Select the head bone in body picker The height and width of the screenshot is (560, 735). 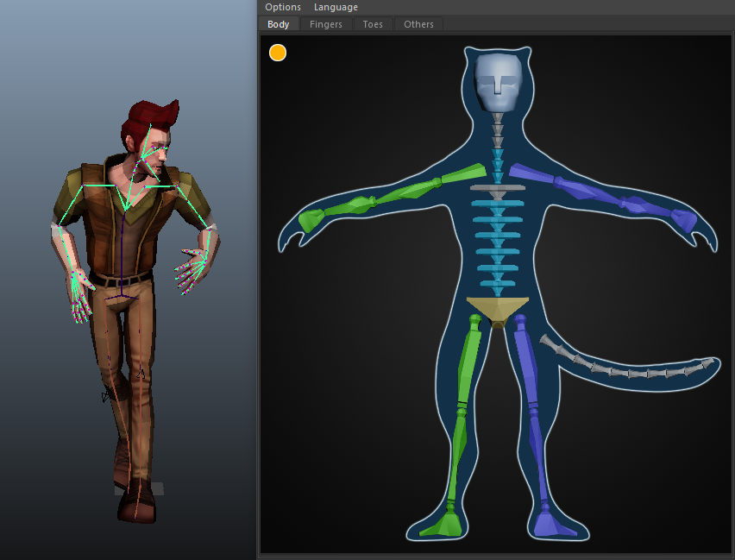coord(499,81)
